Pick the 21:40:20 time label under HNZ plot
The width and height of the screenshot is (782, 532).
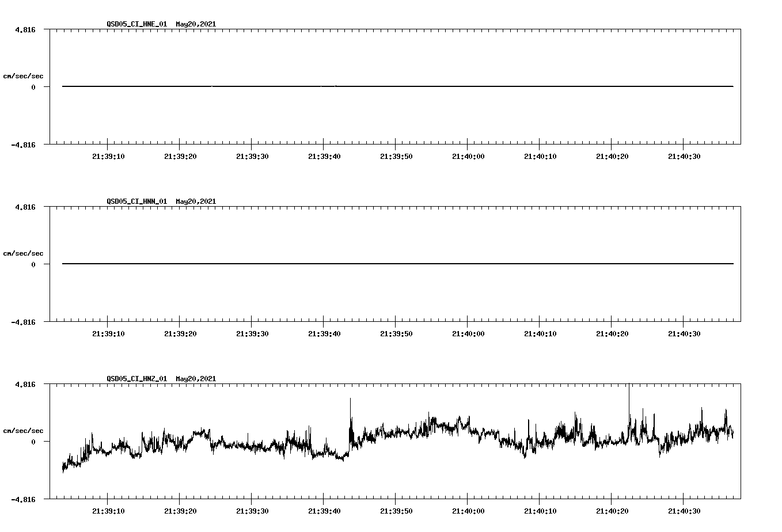point(612,511)
